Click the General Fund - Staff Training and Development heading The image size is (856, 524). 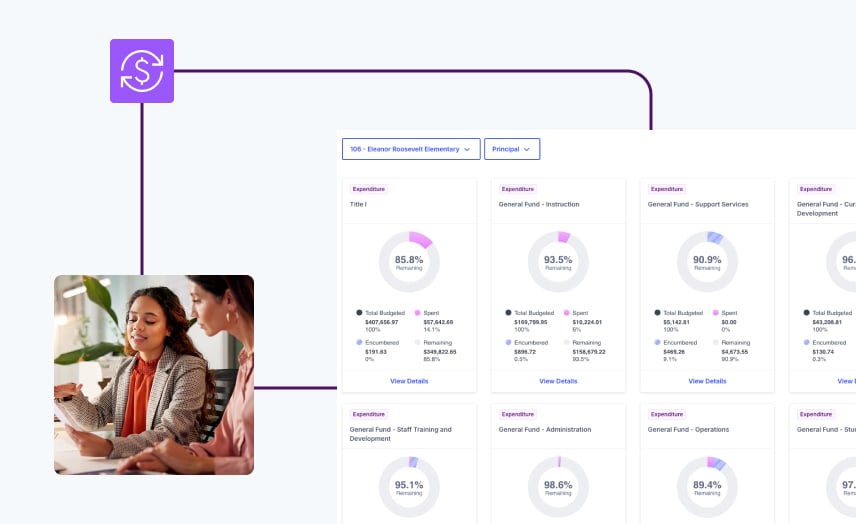[401, 434]
